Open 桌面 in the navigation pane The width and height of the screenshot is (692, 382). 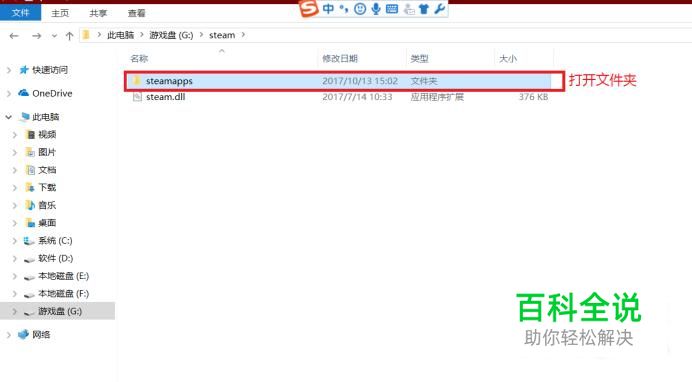click(47, 223)
